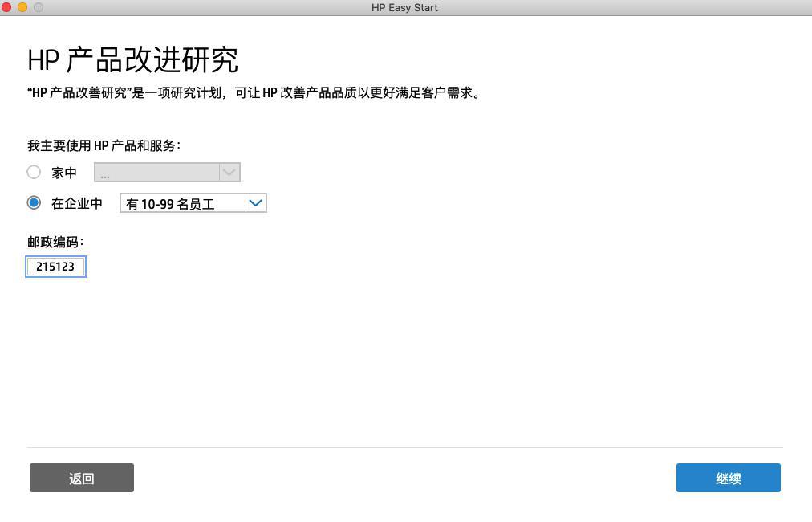Click the 继续 button
The image size is (812, 522).
[x=728, y=478]
